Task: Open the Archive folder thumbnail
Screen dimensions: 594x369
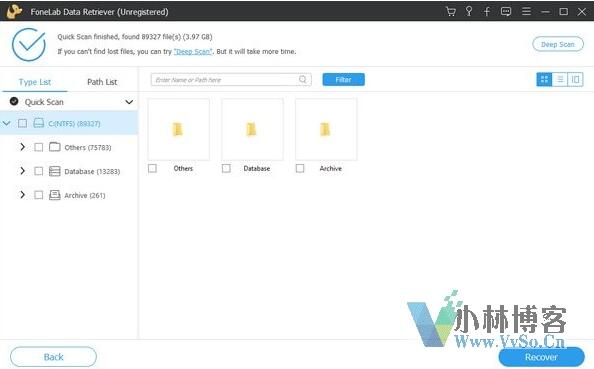Action: pos(326,129)
